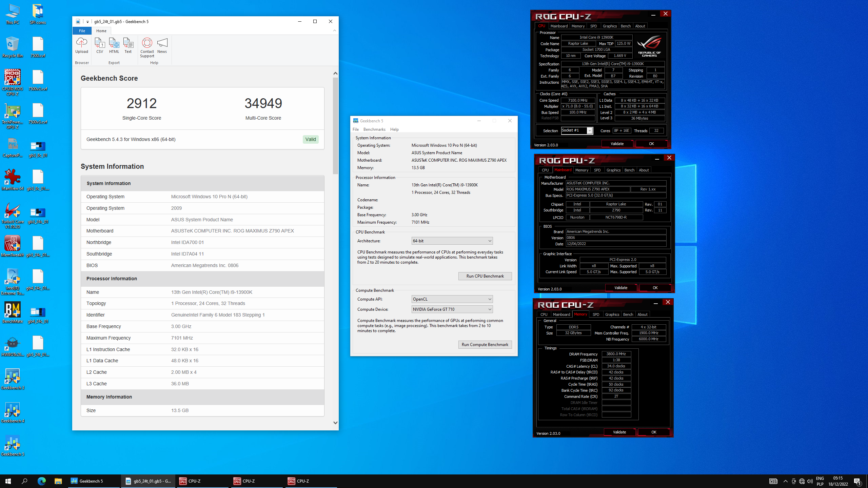Open Graphics tab in middle CPU-Z window
The height and width of the screenshot is (488, 868).
tap(613, 170)
